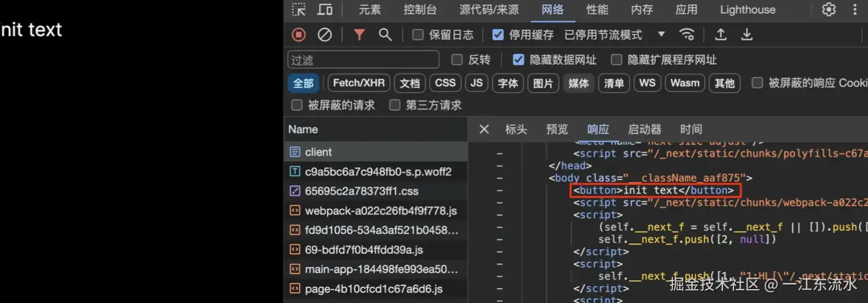Filter requests by Wasm type
Viewport: 868px width, 303px height.
[685, 83]
